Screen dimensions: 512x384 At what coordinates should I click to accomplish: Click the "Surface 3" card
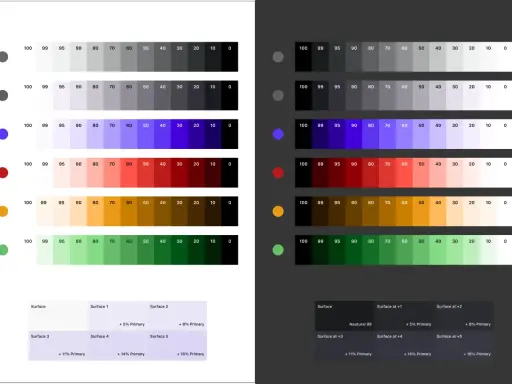click(58, 345)
